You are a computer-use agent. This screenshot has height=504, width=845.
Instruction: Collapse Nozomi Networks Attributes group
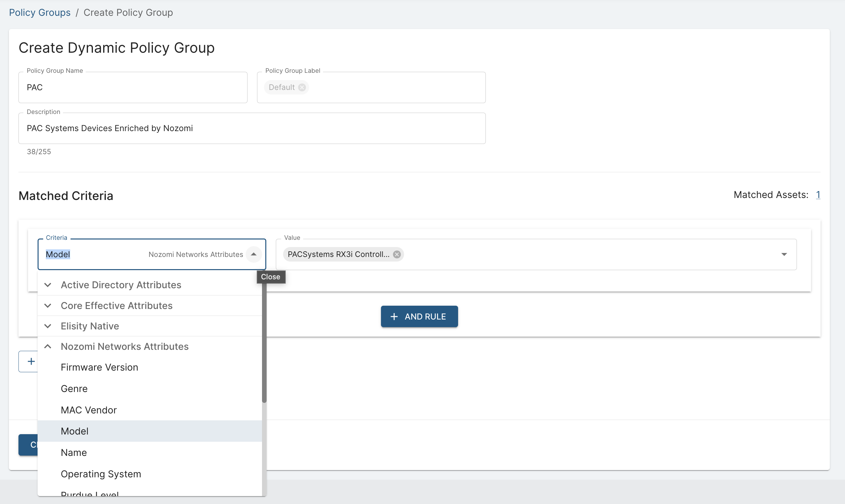[150, 347]
